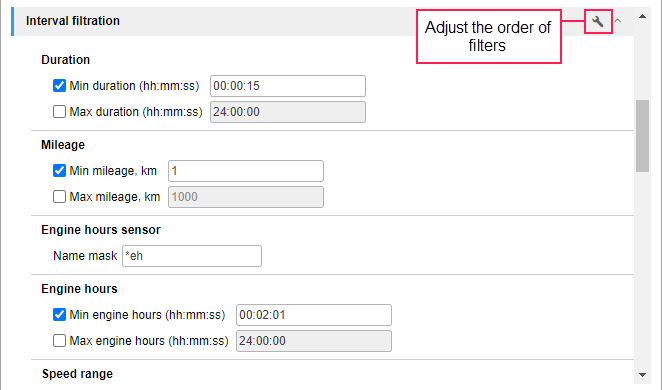The height and width of the screenshot is (390, 662).
Task: Check the Max engine hours option
Action: click(60, 341)
